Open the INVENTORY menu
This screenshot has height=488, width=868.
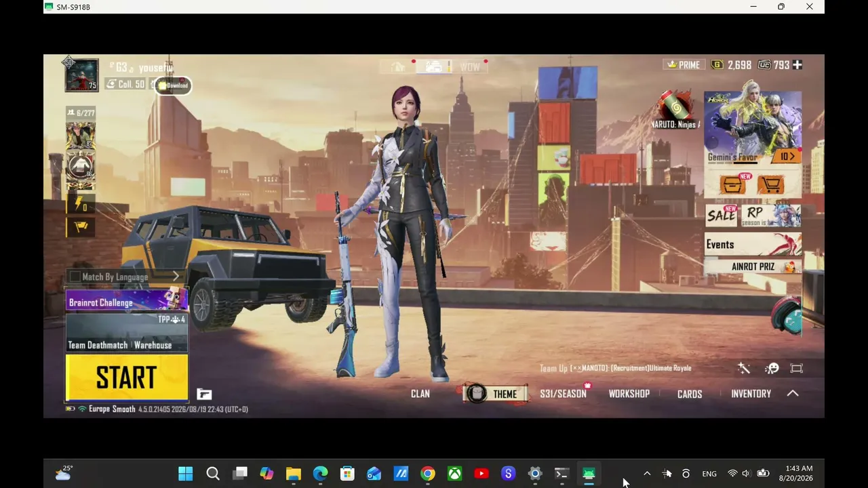point(751,394)
